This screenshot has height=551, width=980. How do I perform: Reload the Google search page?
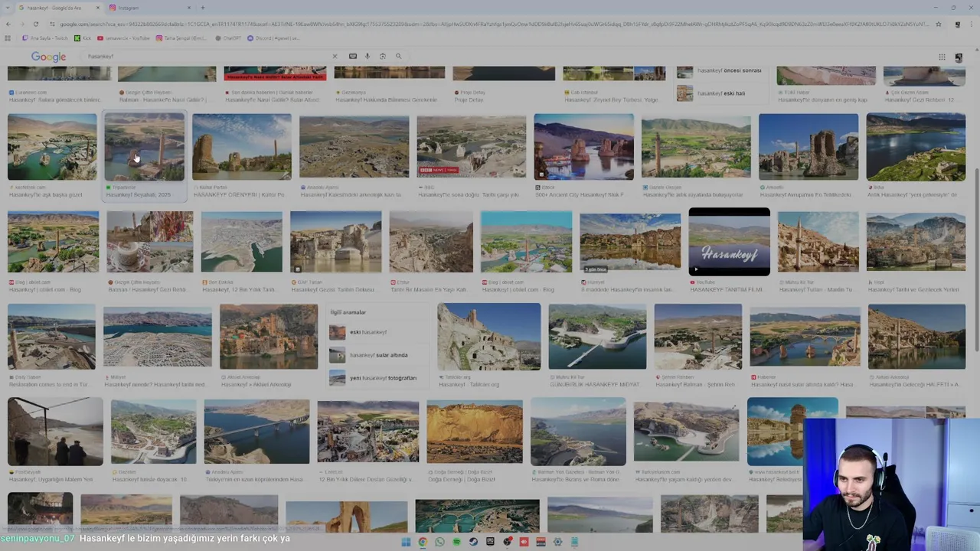(35, 24)
